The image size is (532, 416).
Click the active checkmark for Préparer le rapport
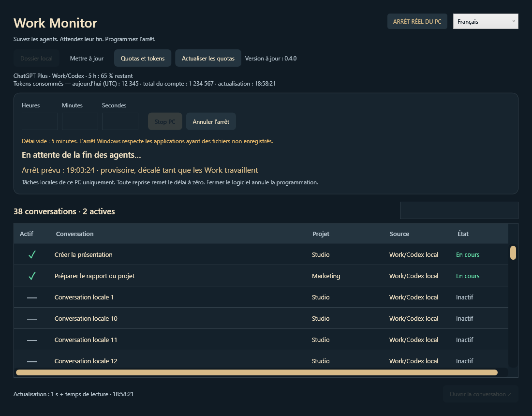(x=32, y=276)
